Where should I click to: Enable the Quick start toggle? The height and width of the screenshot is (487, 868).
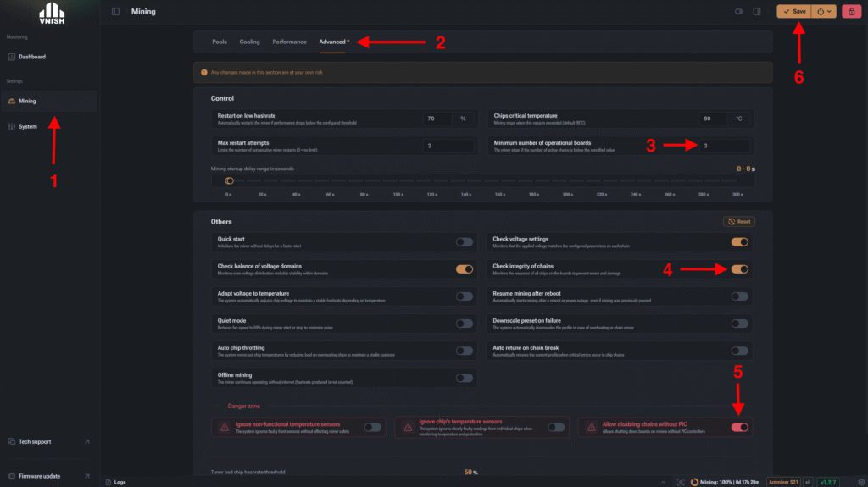(464, 242)
